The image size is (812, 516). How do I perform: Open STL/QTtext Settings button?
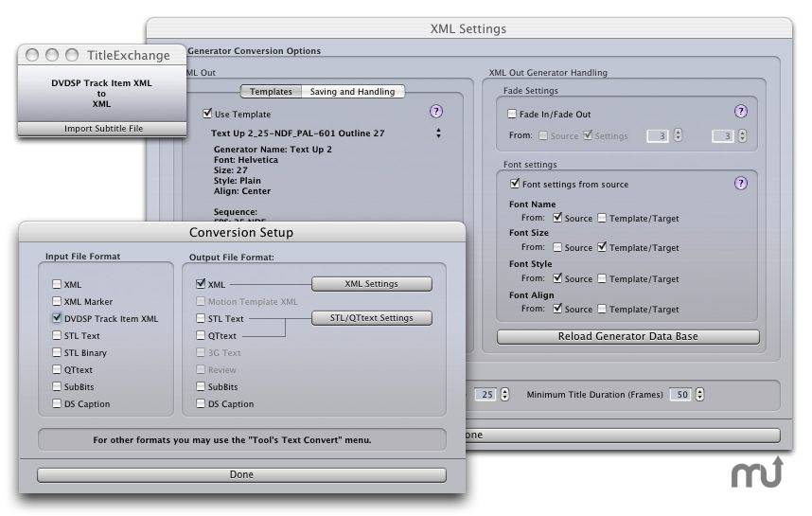pos(371,318)
